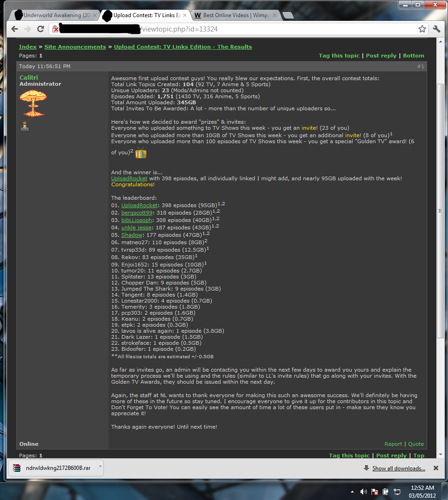Viewport: 448px width, 500px height.
Task: Click the small user badge icon under avatar
Action: pos(25,127)
